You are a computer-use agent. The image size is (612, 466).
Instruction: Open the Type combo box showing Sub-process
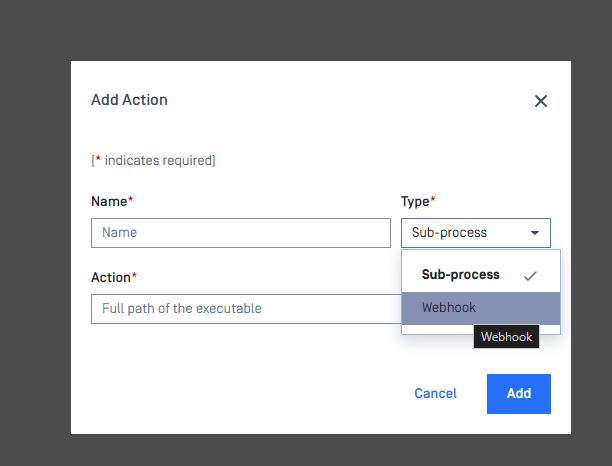(476, 233)
